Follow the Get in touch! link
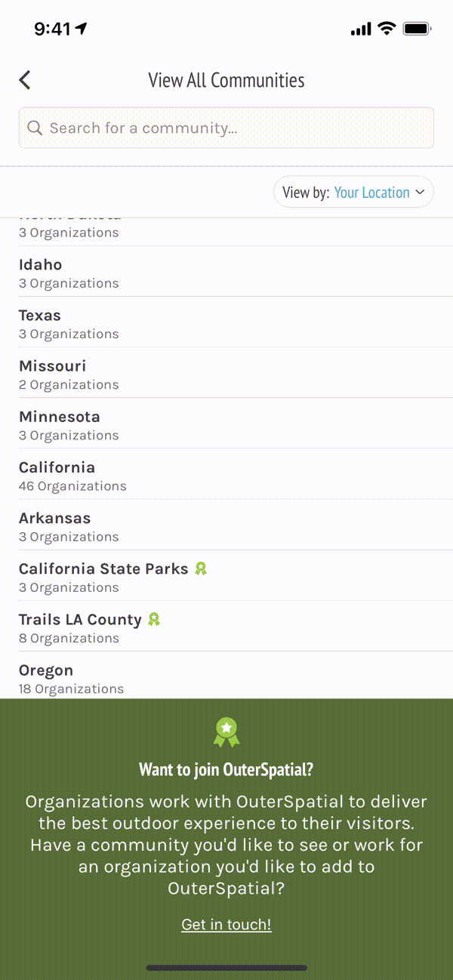453x980 pixels. tap(226, 924)
